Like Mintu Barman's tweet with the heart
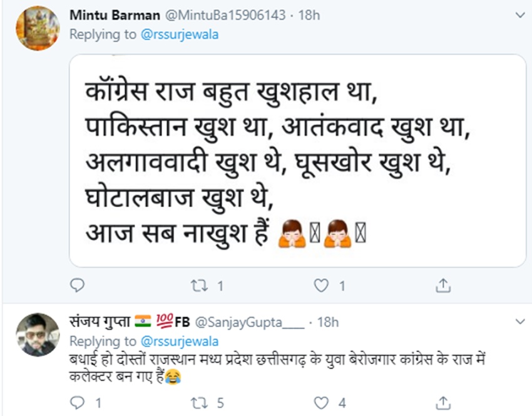This screenshot has height=416, width=532. pyautogui.click(x=321, y=286)
